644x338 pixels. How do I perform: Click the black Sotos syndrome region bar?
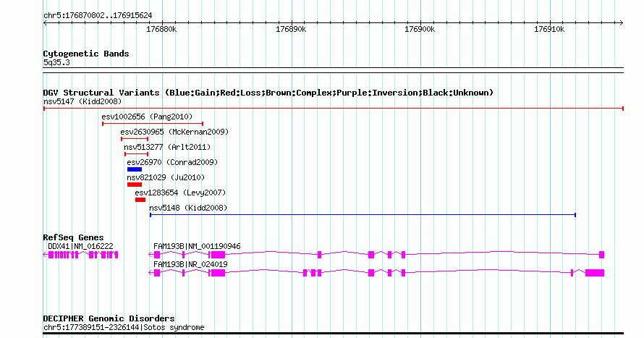pos(333,334)
